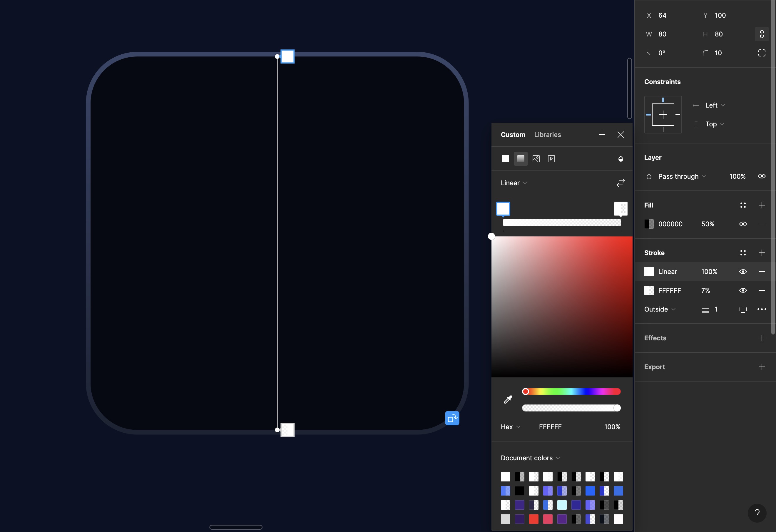
Task: Select the video fill type icon
Action: click(551, 159)
